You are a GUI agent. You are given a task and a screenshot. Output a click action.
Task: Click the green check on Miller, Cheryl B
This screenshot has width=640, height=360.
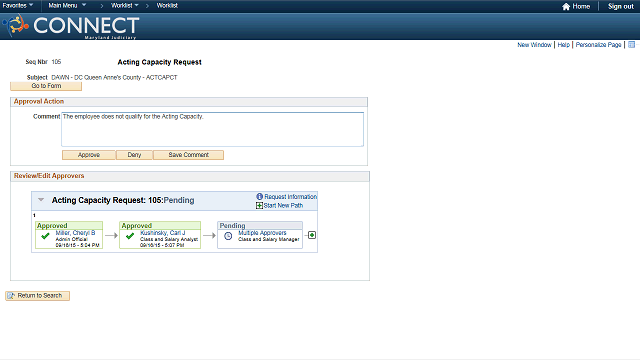point(45,236)
